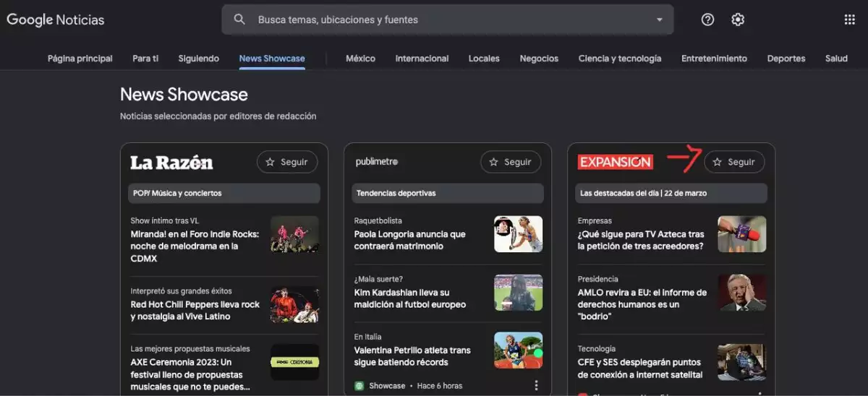Follow Publimetro with the Seguir button
868x396 pixels.
pyautogui.click(x=511, y=162)
